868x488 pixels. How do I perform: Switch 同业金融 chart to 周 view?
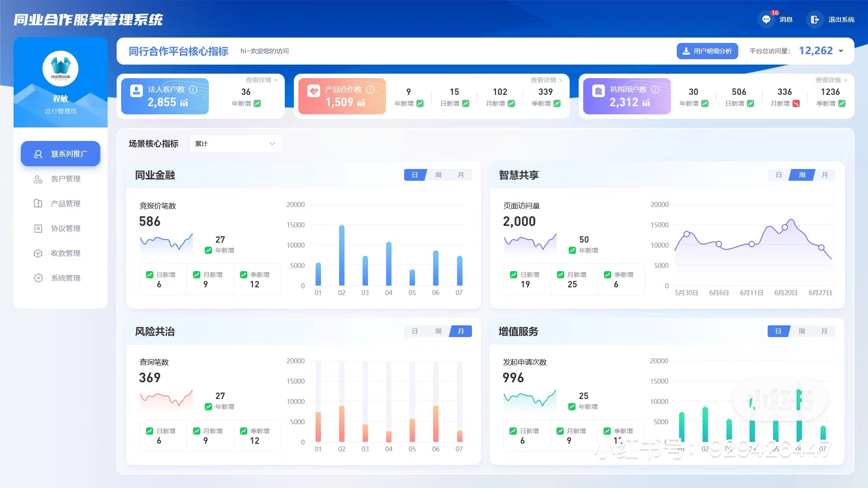(x=438, y=175)
